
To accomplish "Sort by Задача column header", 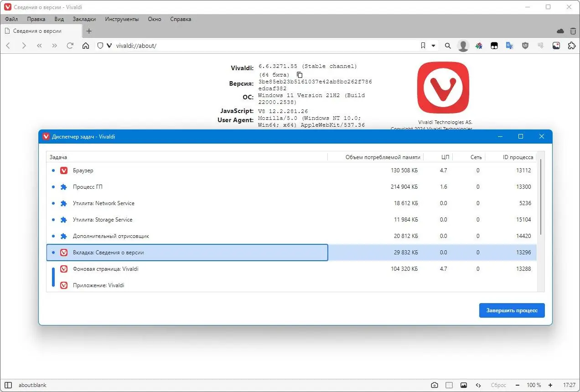I will (x=187, y=157).
